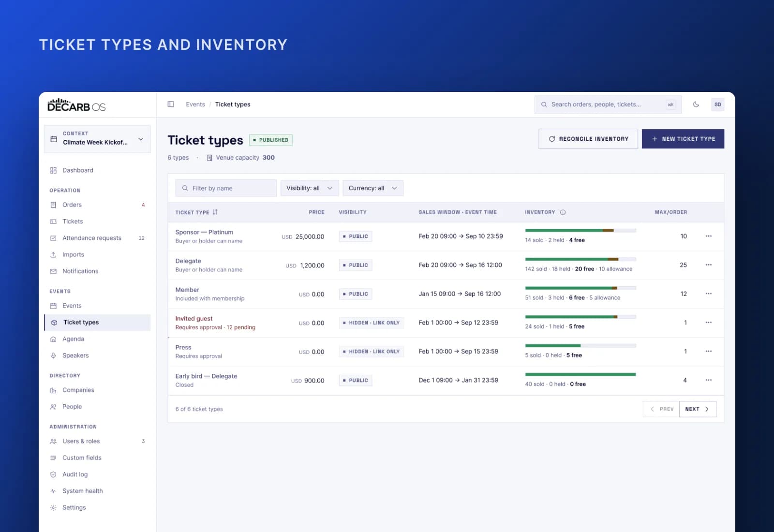Click the inventory info icon
Screen dimensions: 774x532
(563, 212)
